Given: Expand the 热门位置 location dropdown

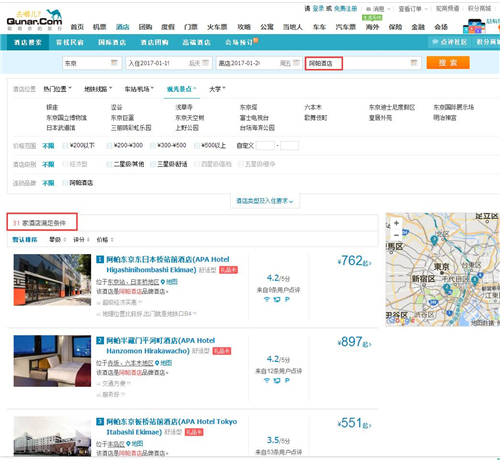Looking at the screenshot, I should [58, 89].
